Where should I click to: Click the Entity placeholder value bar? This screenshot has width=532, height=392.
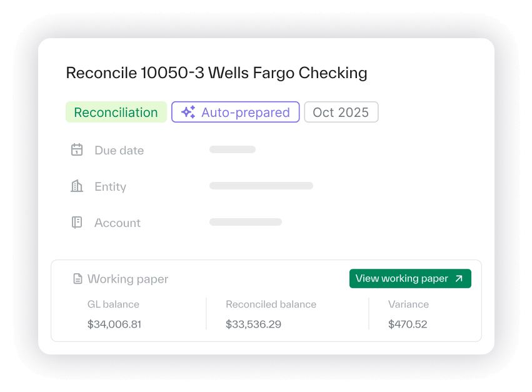[x=261, y=186]
